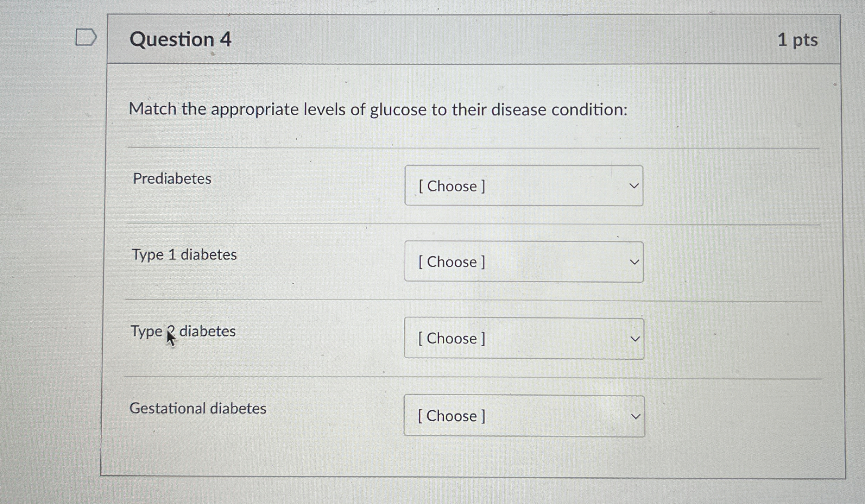Click the Type 2 diabetes row label

pyautogui.click(x=183, y=331)
